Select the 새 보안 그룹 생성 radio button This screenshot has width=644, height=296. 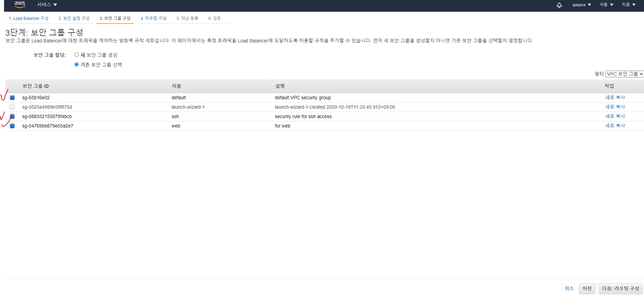[77, 55]
